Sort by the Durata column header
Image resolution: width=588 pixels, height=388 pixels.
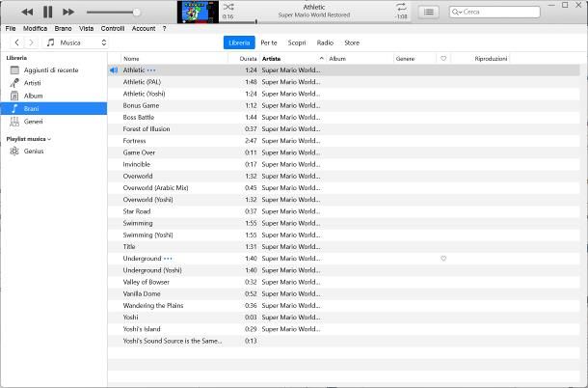point(244,59)
